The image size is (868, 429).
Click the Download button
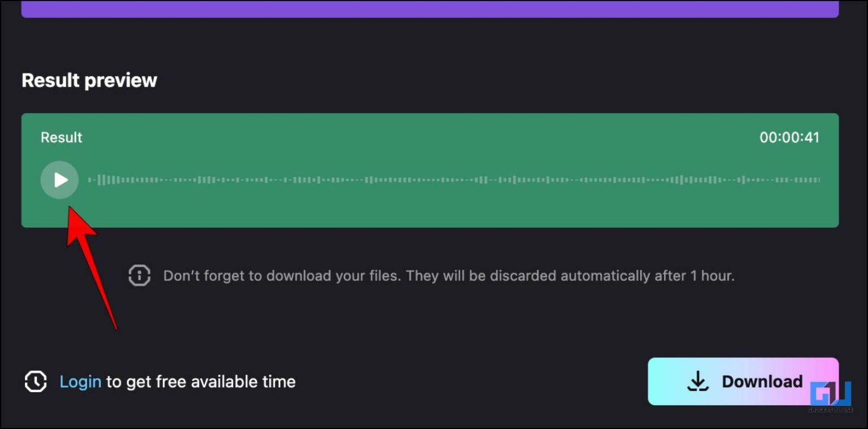(744, 382)
